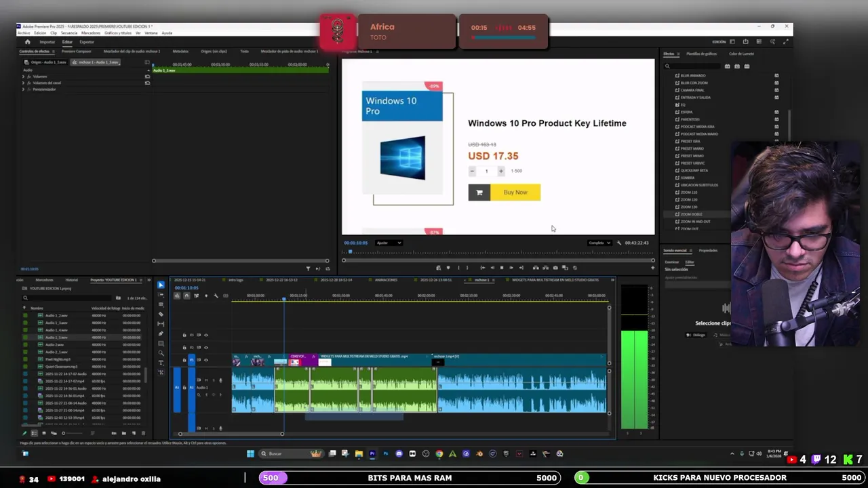Click the Program Monitor playhead scrub bar
This screenshot has width=868, height=488.
point(498,252)
